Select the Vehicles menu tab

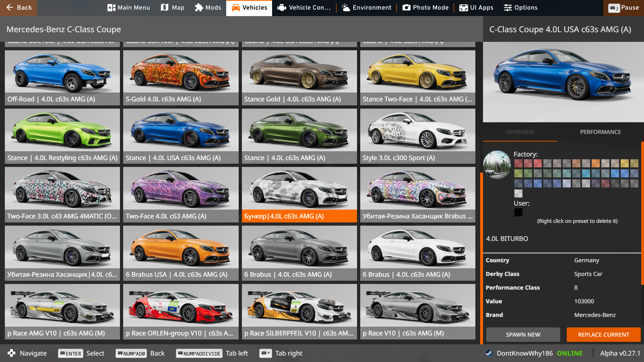click(249, 8)
